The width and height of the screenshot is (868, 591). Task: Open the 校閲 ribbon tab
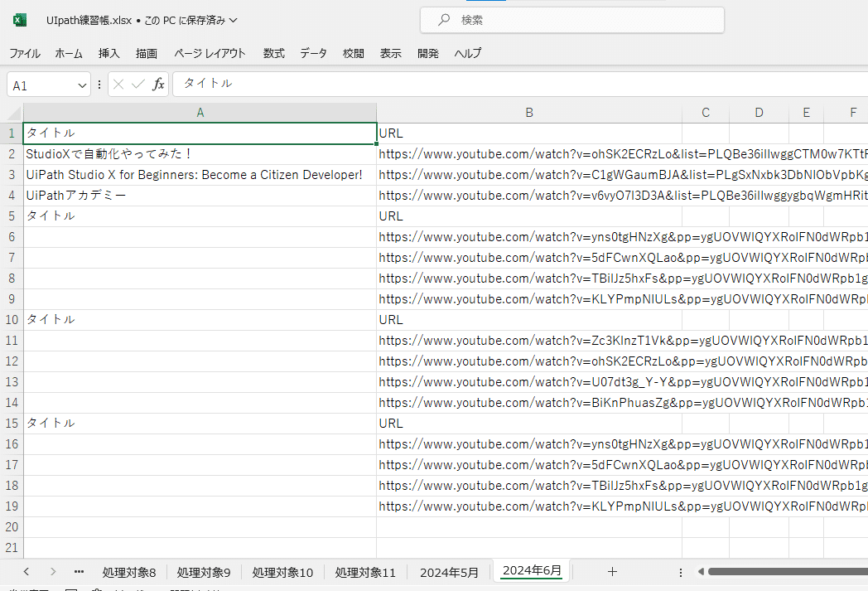point(353,53)
